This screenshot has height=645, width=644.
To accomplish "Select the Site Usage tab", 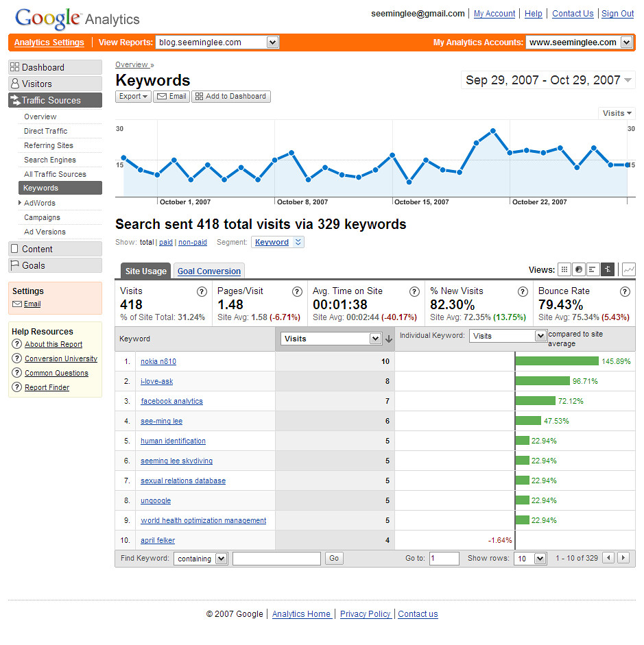I will click(145, 271).
